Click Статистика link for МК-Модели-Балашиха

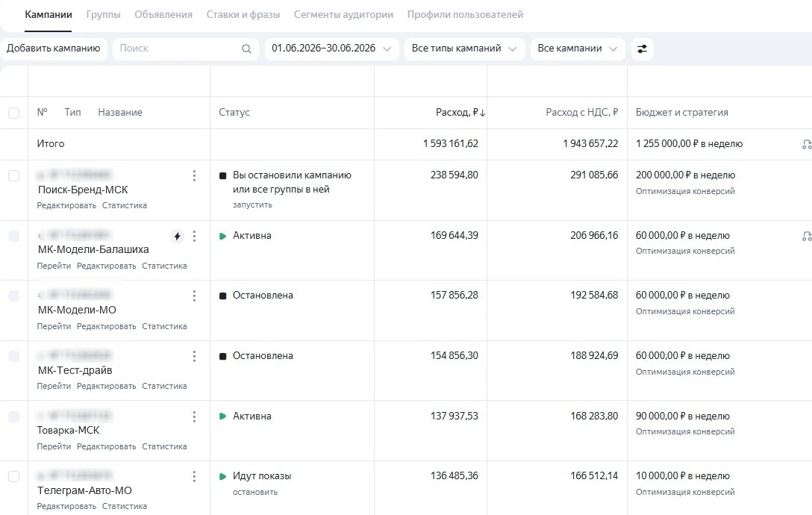(164, 266)
